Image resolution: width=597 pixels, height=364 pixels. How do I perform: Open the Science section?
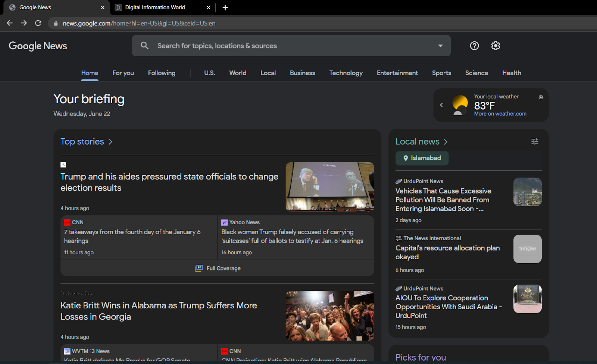pyautogui.click(x=476, y=73)
